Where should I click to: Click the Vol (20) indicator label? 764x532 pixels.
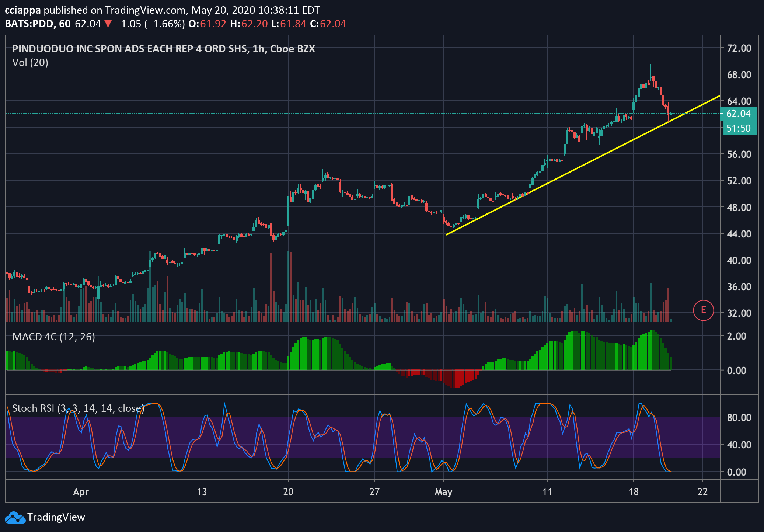click(30, 63)
